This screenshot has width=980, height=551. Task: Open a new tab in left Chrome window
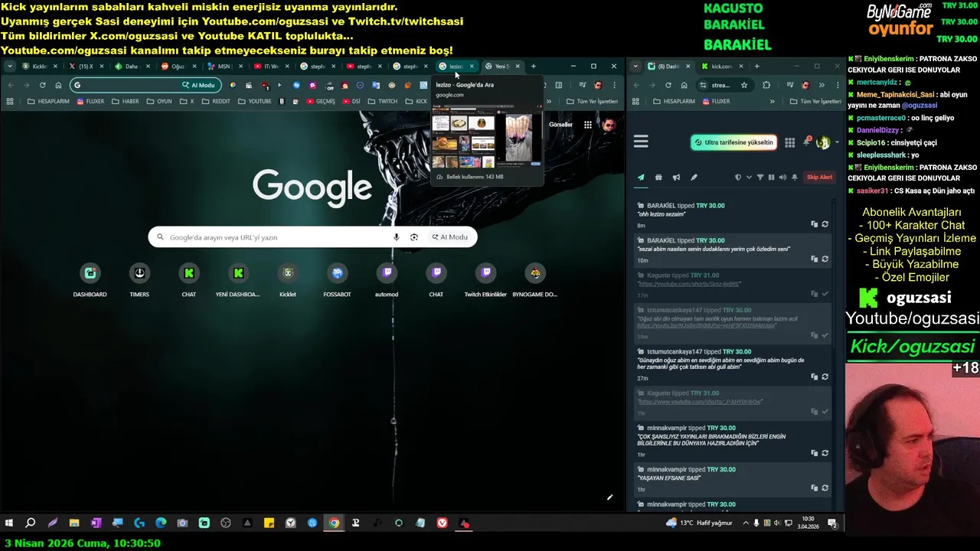(x=534, y=66)
